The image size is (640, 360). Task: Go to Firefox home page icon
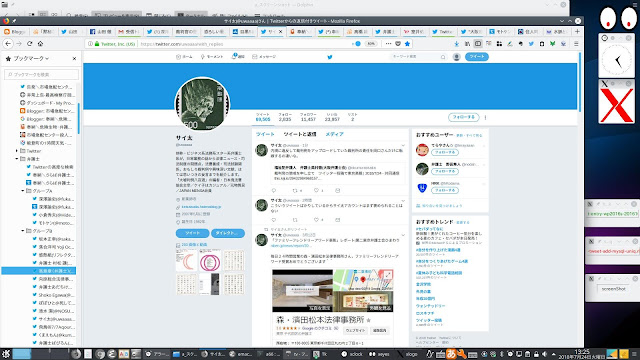pos(40,44)
